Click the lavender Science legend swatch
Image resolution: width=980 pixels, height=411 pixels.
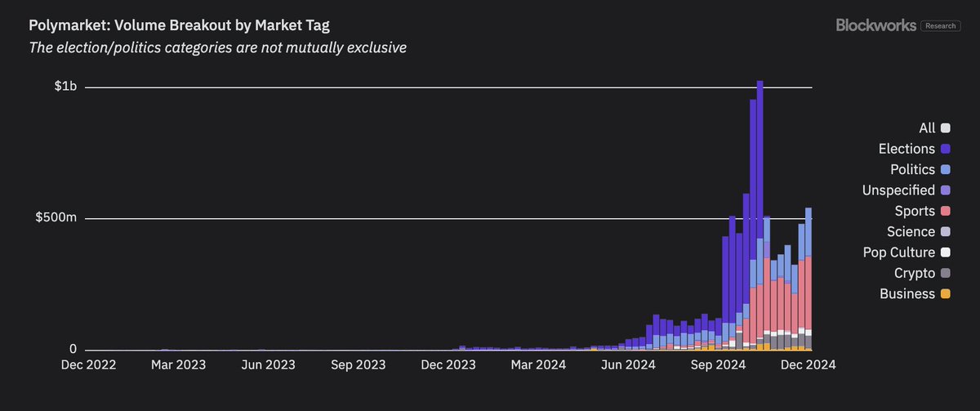coord(946,232)
